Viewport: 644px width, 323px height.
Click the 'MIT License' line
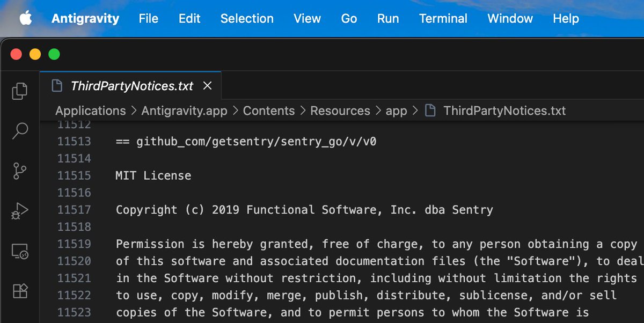153,175
